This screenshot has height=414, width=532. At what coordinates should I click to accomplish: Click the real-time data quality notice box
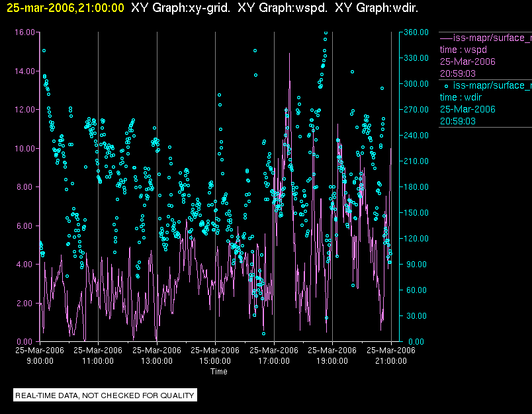coord(105,395)
